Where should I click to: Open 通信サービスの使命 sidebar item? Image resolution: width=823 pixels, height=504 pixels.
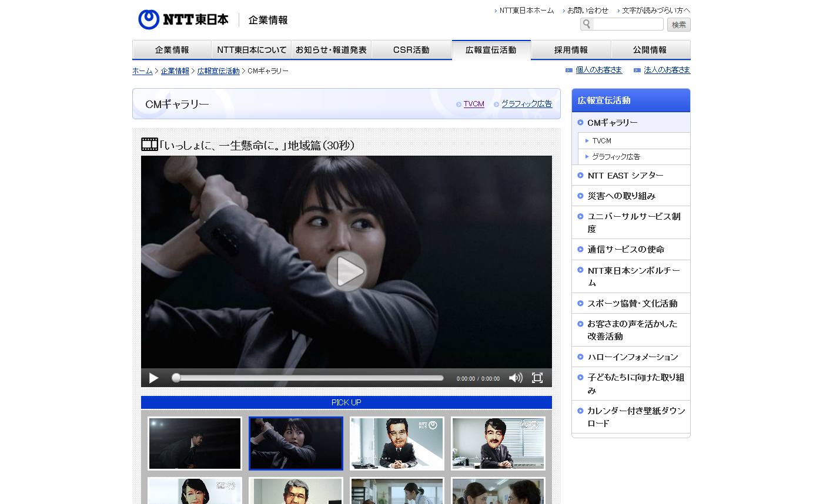pyautogui.click(x=631, y=249)
